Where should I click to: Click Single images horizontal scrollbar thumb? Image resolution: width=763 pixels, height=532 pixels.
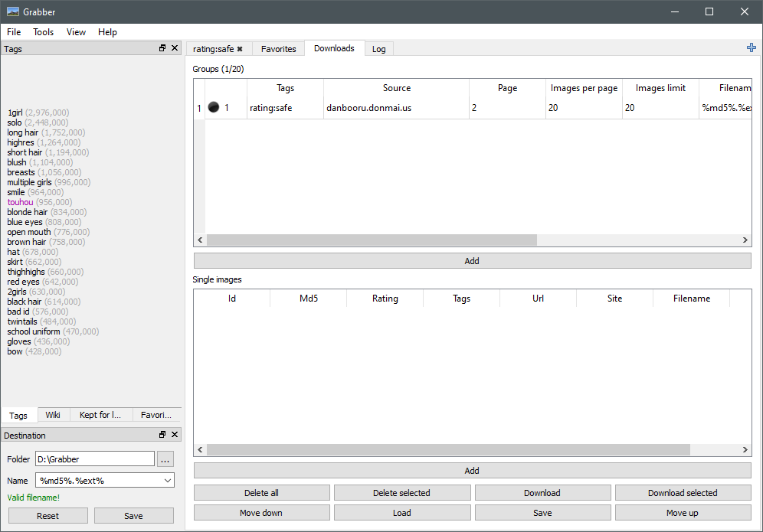click(x=449, y=450)
